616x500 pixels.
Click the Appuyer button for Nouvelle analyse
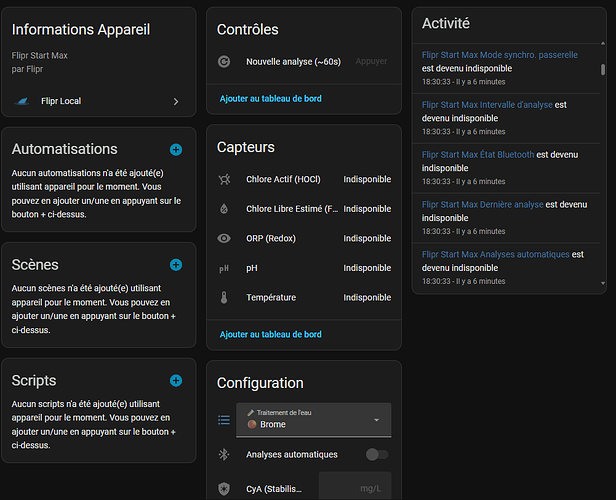(x=371, y=61)
